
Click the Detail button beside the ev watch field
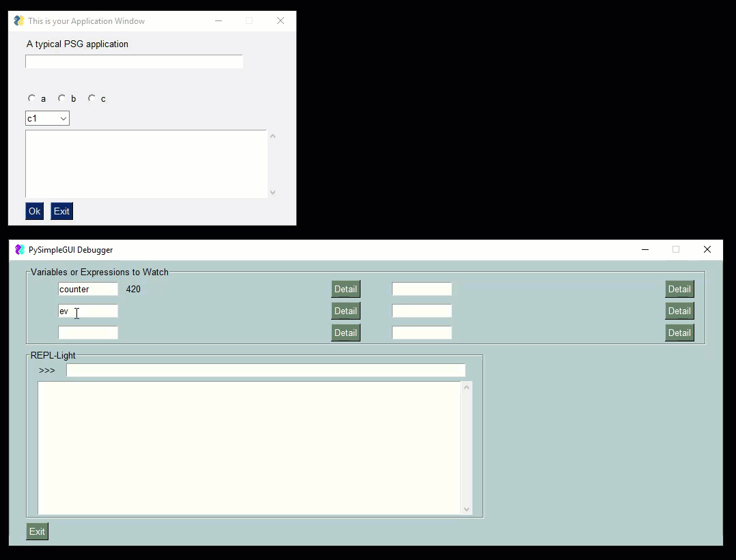click(x=345, y=311)
